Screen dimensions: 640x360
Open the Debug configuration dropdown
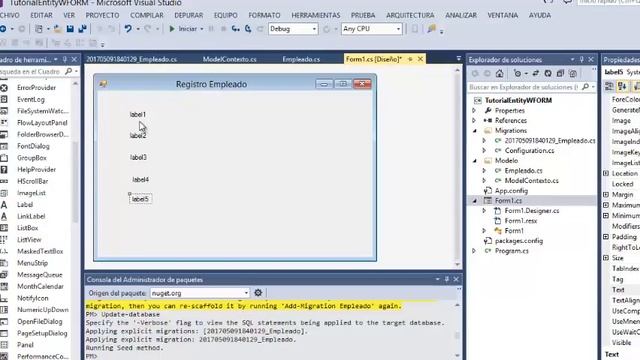314,29
